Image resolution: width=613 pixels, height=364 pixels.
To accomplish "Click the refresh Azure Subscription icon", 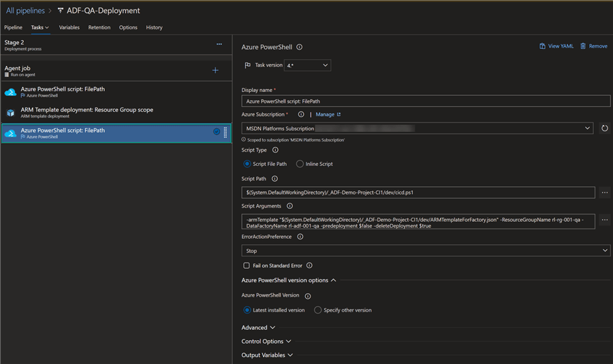I will 604,128.
